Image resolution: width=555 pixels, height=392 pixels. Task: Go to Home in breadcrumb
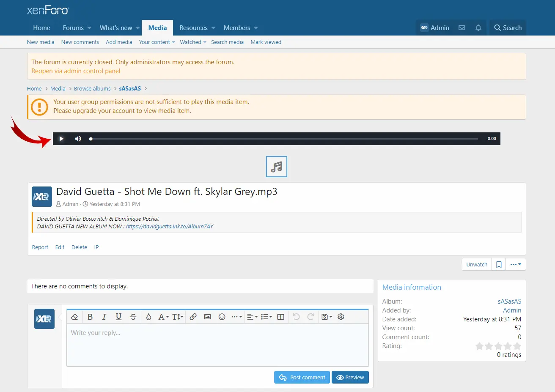[x=34, y=89]
